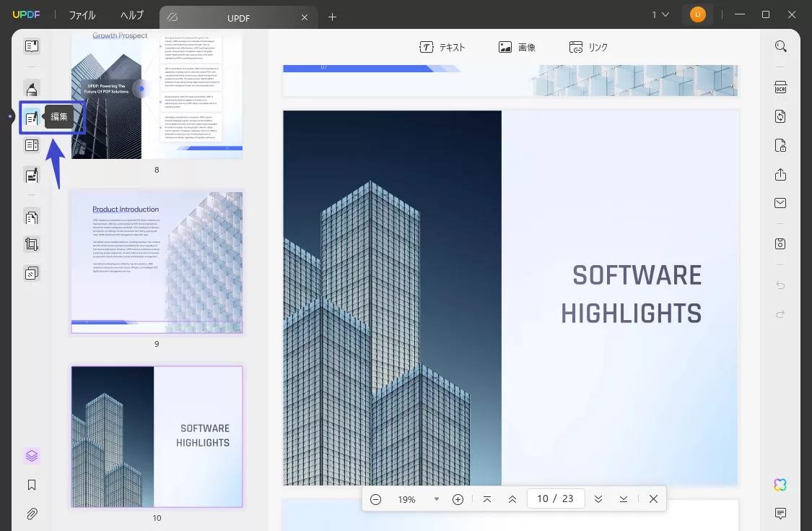The width and height of the screenshot is (812, 531).
Task: Click the Save as other icon
Action: (x=780, y=243)
